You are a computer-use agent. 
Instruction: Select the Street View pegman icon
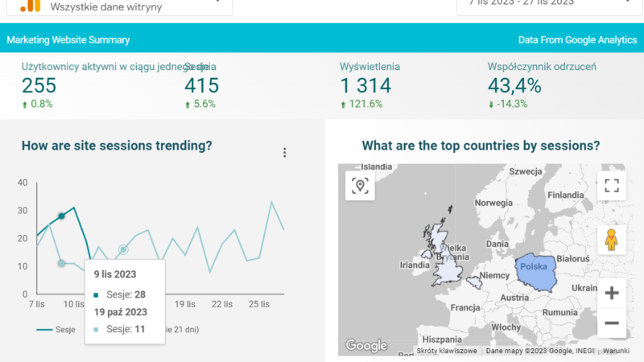point(611,240)
